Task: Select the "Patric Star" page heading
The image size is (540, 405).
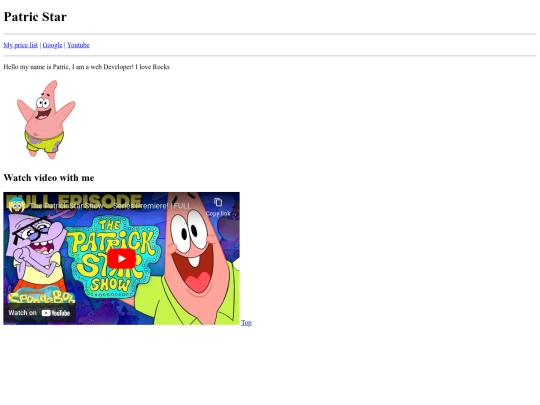Action: pyautogui.click(x=35, y=17)
